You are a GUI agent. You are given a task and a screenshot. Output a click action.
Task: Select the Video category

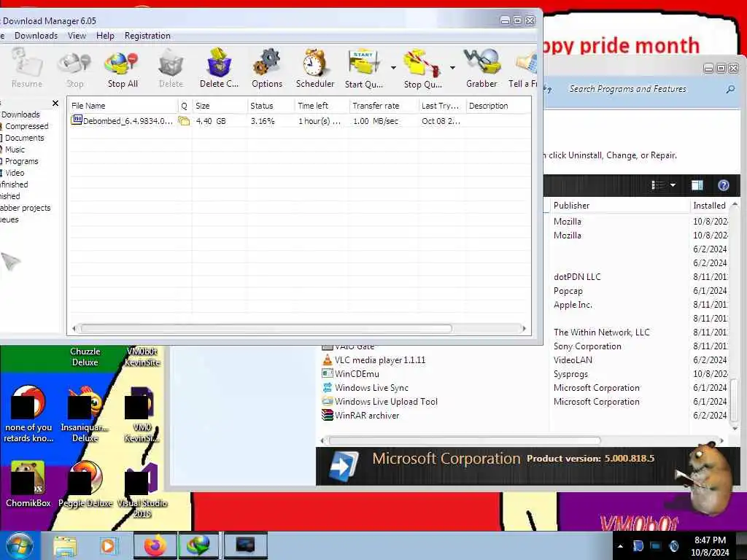(15, 173)
